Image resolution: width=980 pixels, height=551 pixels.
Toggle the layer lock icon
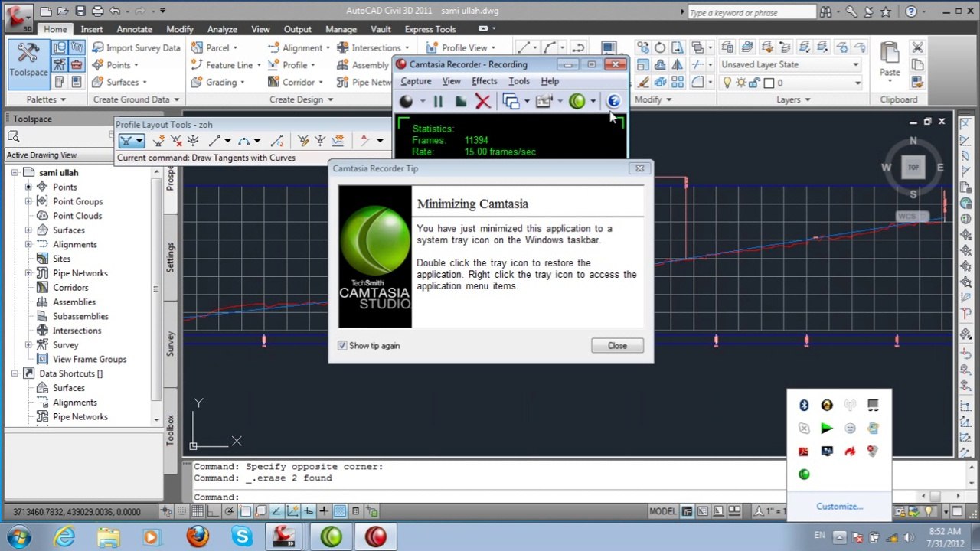[x=756, y=83]
